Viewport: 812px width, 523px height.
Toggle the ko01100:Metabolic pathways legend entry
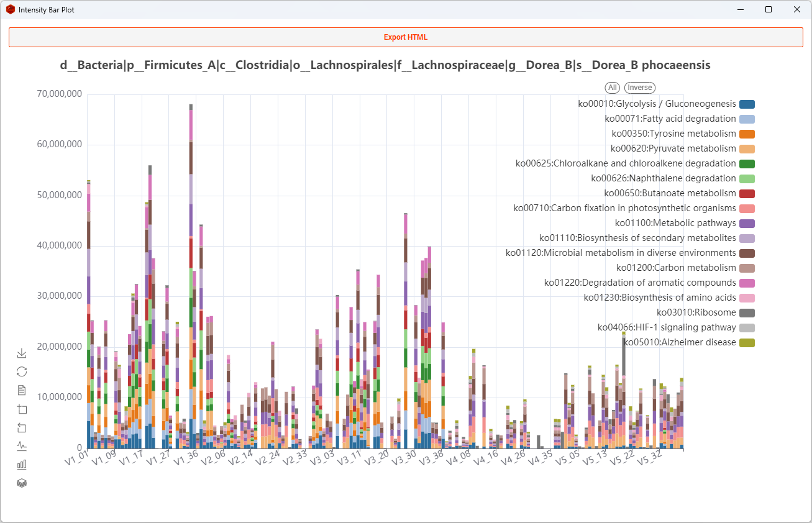675,224
